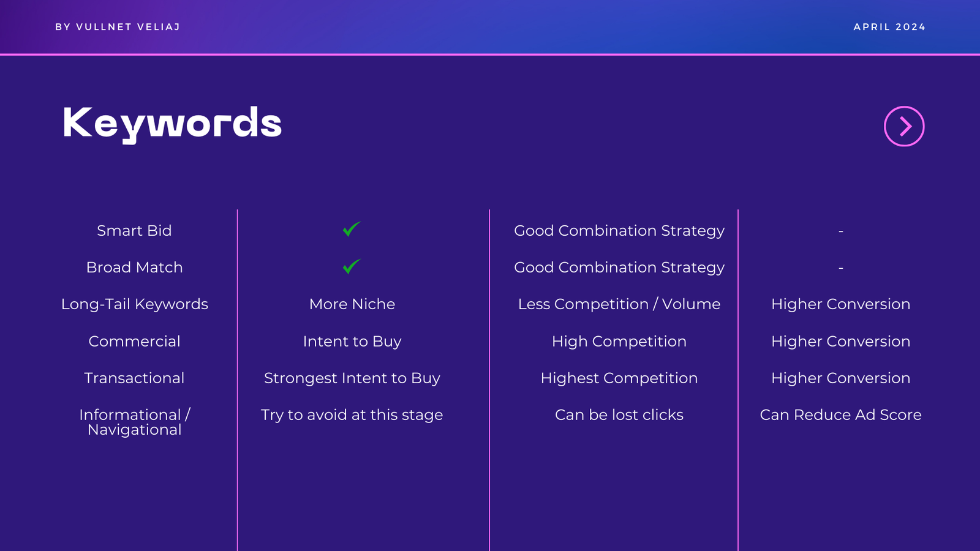
Task: Select the Broad Match row label
Action: pos(134,268)
